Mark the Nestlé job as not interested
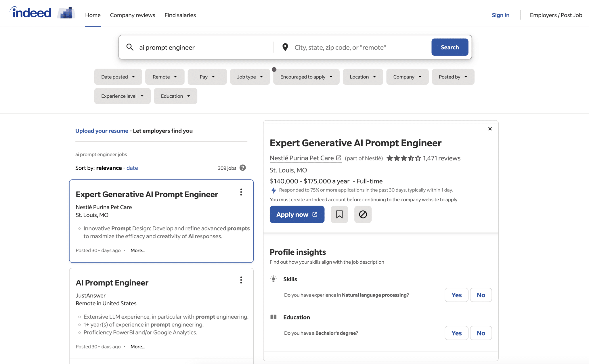Screen dimensions: 589x364 [x=363, y=214]
